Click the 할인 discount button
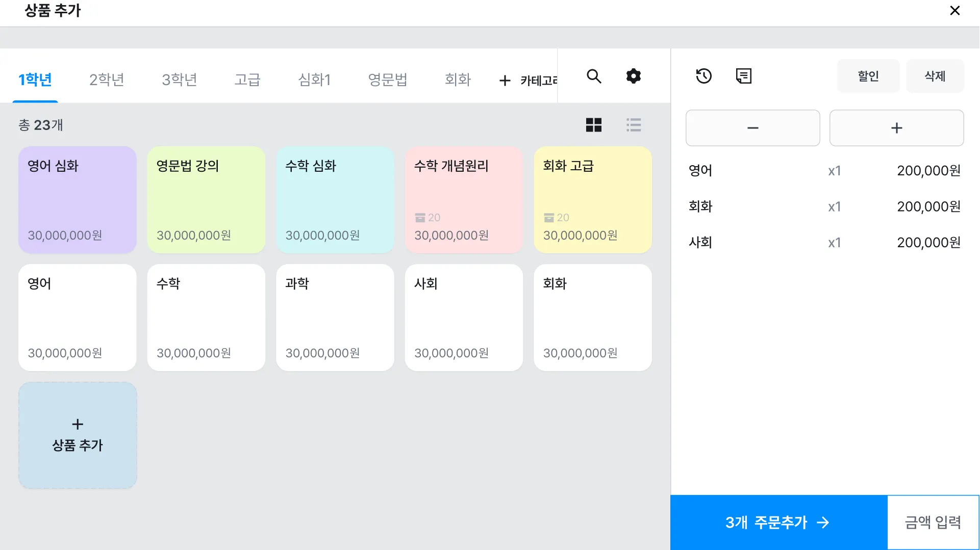This screenshot has height=550, width=980. click(x=868, y=76)
